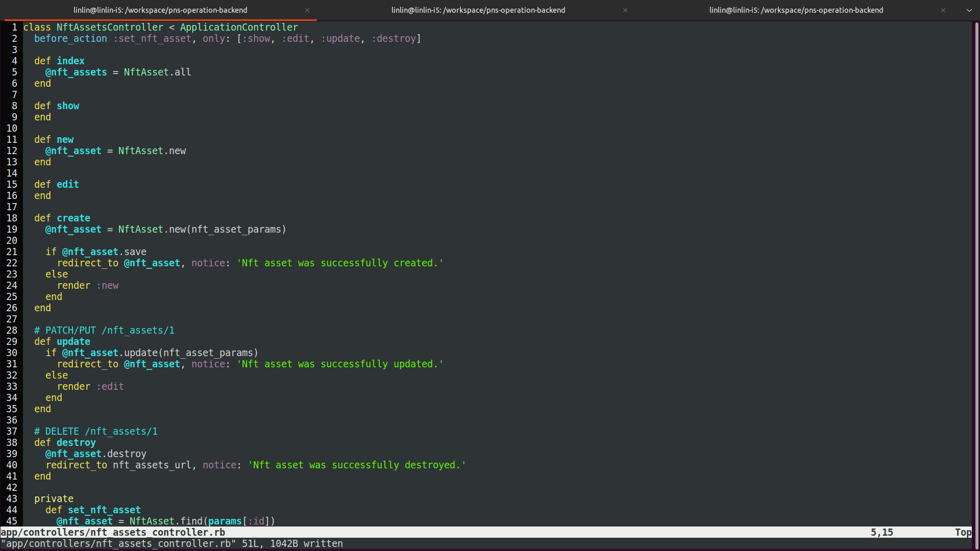The height and width of the screenshot is (551, 980).
Task: Open the tab list dropdown arrow
Action: (969, 10)
